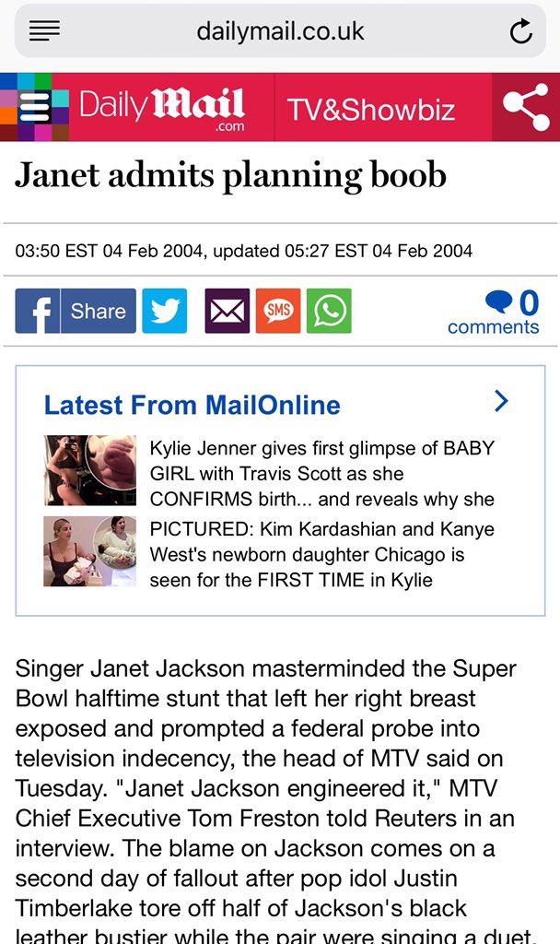Screen dimensions: 560x944
Task: Open Kylie Jenner baby girl thumbnail
Action: pos(89,470)
